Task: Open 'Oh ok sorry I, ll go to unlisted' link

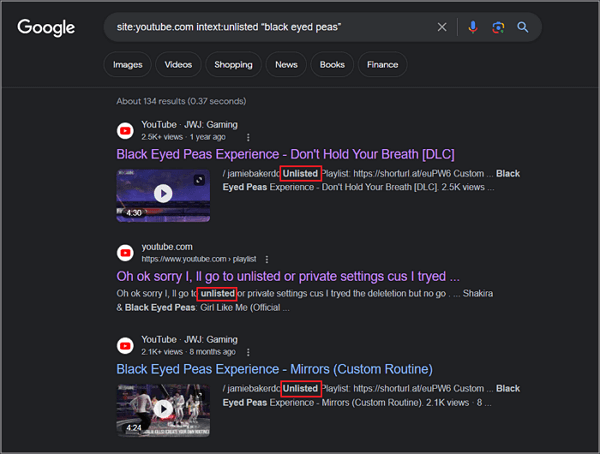Action: coord(288,276)
